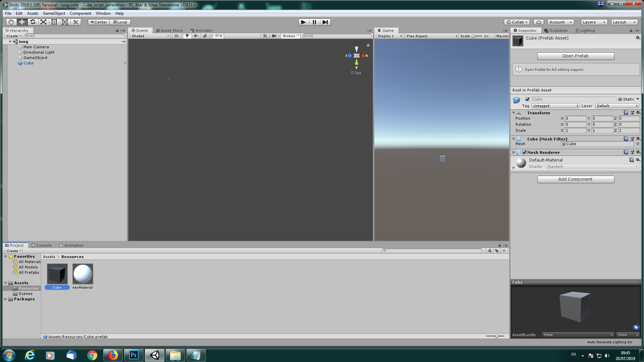Toggle the Static checkbox
The width and height of the screenshot is (644, 362).
coord(620,99)
